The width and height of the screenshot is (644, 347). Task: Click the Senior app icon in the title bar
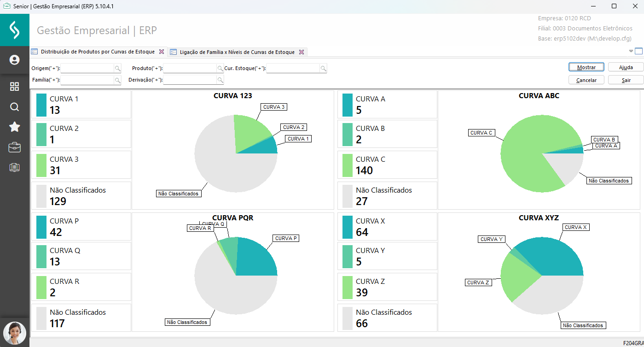click(x=6, y=6)
